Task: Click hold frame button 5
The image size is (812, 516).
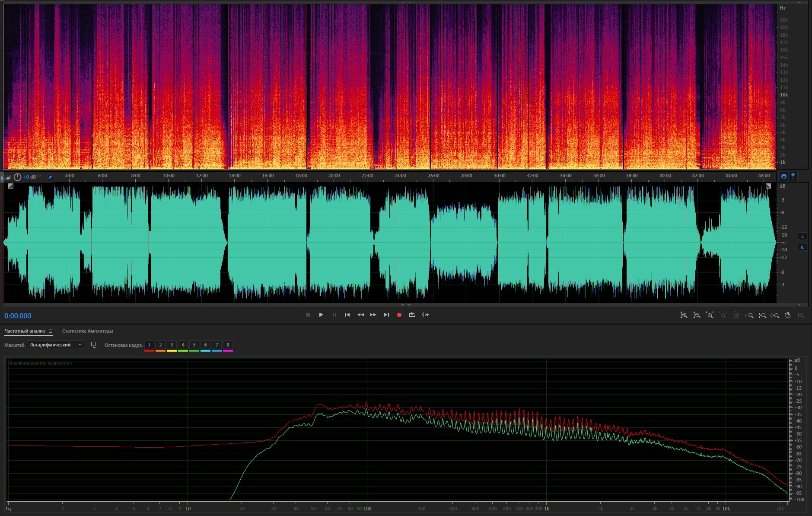Action: pos(194,345)
